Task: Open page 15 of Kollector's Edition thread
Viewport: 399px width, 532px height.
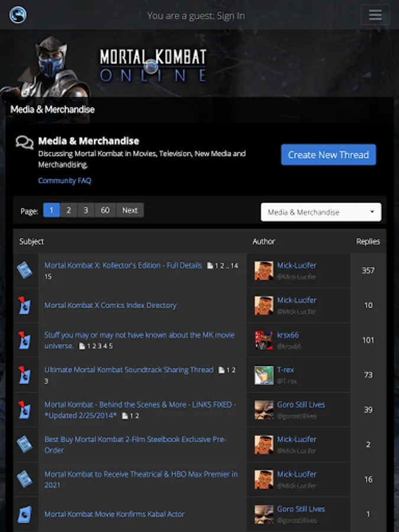Action: click(48, 277)
